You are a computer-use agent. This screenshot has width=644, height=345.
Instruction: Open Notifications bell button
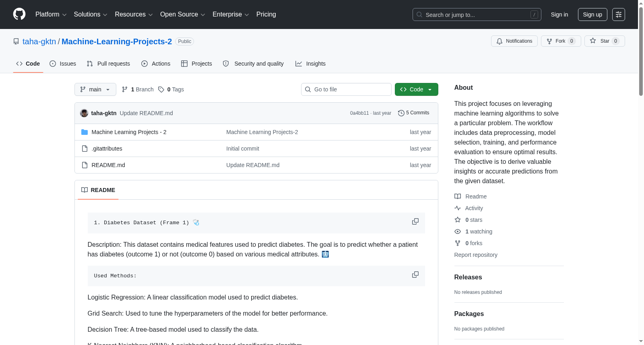(x=514, y=41)
